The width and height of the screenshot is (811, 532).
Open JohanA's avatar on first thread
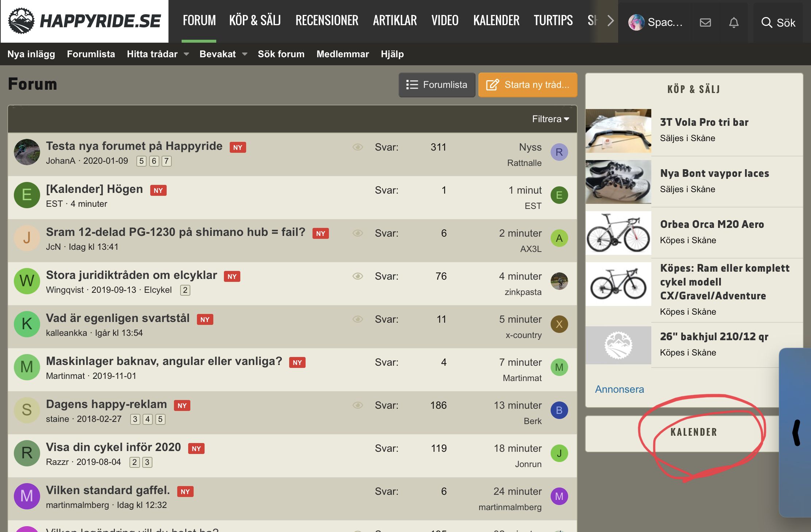[27, 152]
